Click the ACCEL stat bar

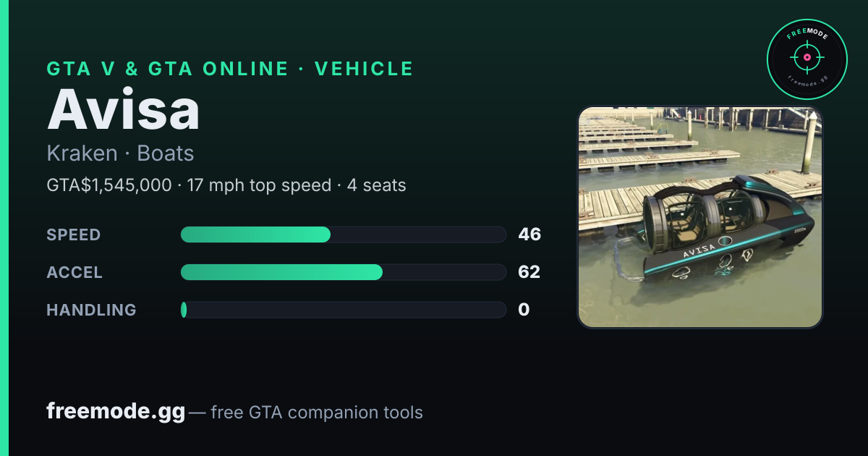(343, 272)
